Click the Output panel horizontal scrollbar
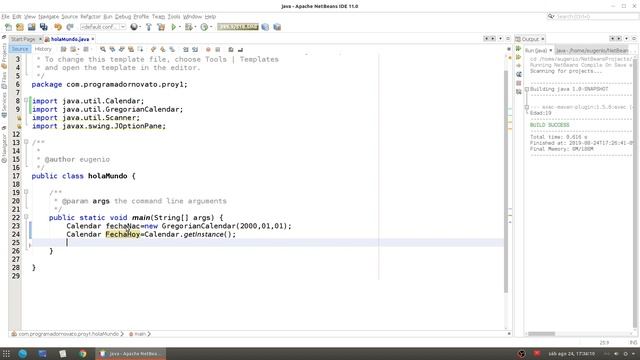Viewport: 640px width, 360px height. click(x=542, y=334)
